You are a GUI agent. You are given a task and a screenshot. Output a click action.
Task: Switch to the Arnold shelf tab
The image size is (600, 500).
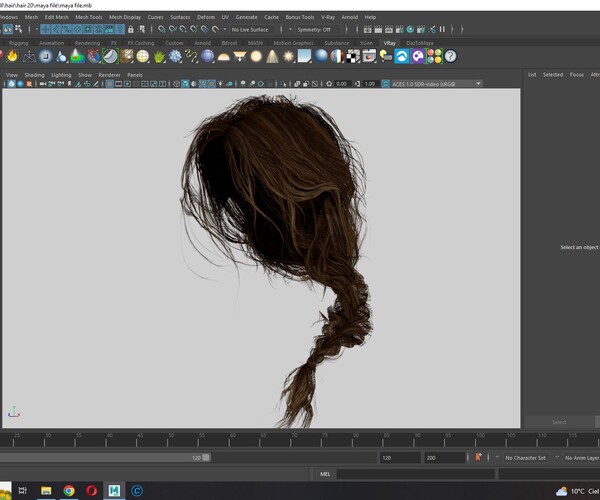pyautogui.click(x=202, y=43)
